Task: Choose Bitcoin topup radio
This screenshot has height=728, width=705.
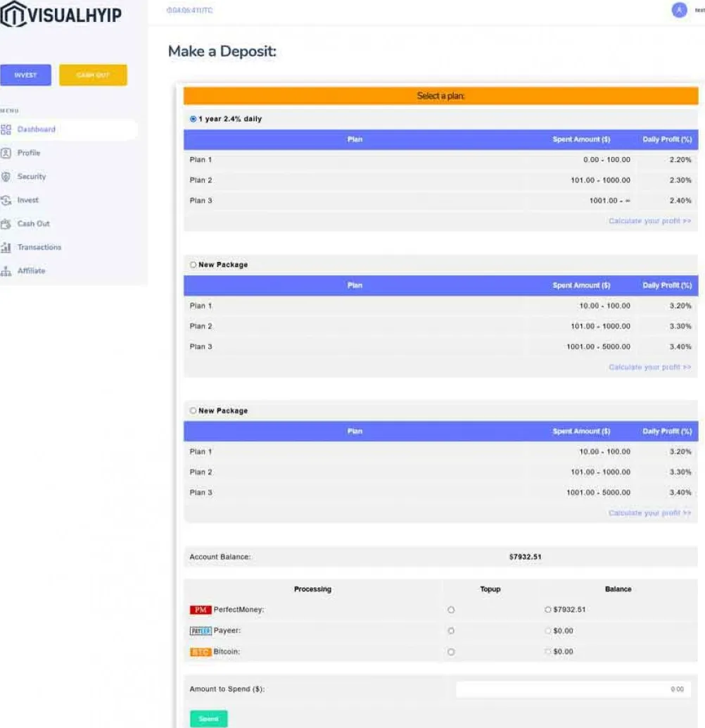Action: pyautogui.click(x=451, y=652)
